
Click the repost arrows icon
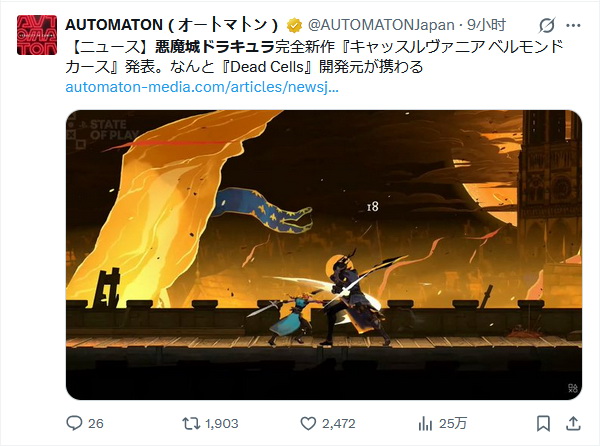click(191, 423)
